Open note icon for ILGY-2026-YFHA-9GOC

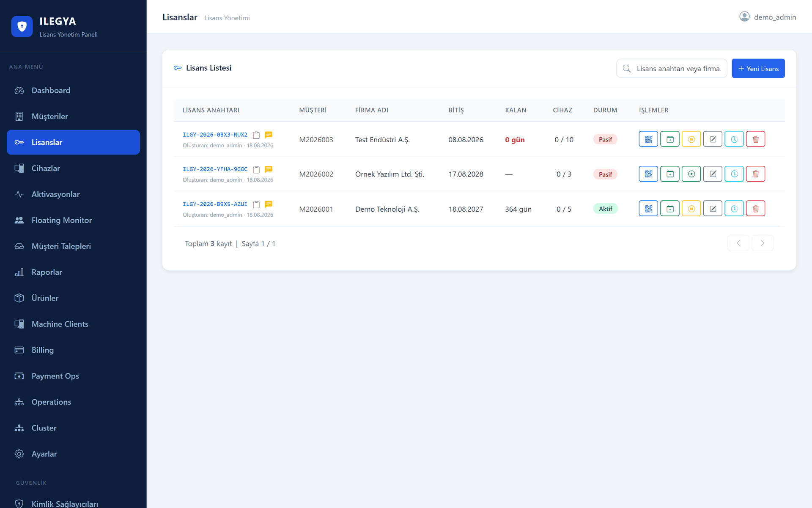point(269,169)
